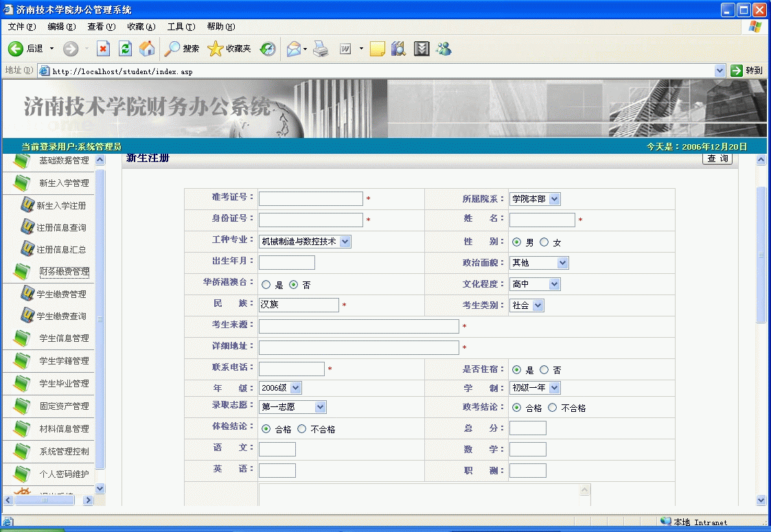Click the 转到 go button
Image resolution: width=771 pixels, height=532 pixels.
click(746, 71)
